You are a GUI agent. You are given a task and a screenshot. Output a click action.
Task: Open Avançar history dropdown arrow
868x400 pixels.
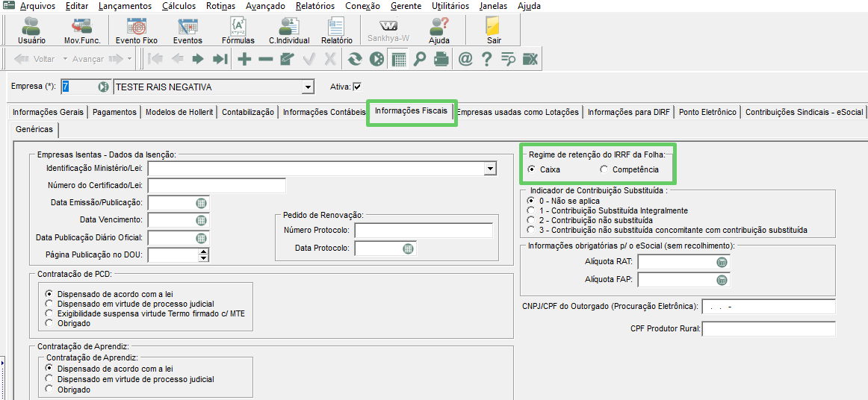(x=129, y=59)
